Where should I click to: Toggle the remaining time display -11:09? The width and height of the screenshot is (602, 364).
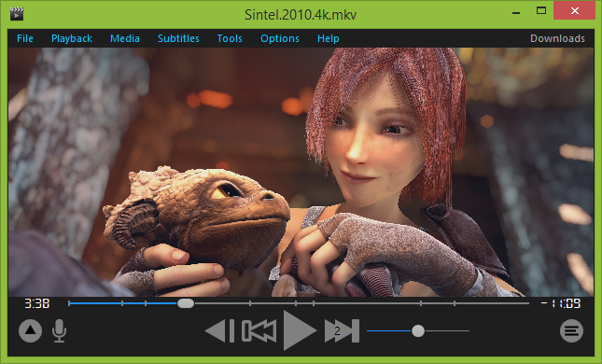[561, 303]
